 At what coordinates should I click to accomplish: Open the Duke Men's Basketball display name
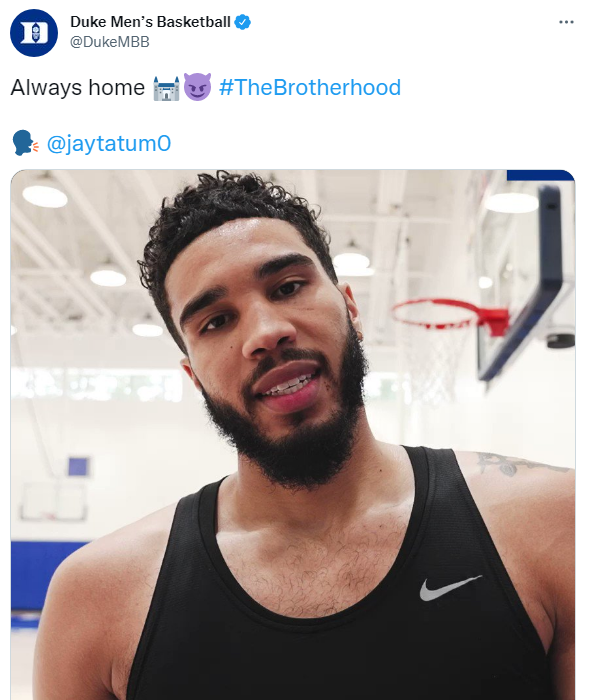[150, 22]
